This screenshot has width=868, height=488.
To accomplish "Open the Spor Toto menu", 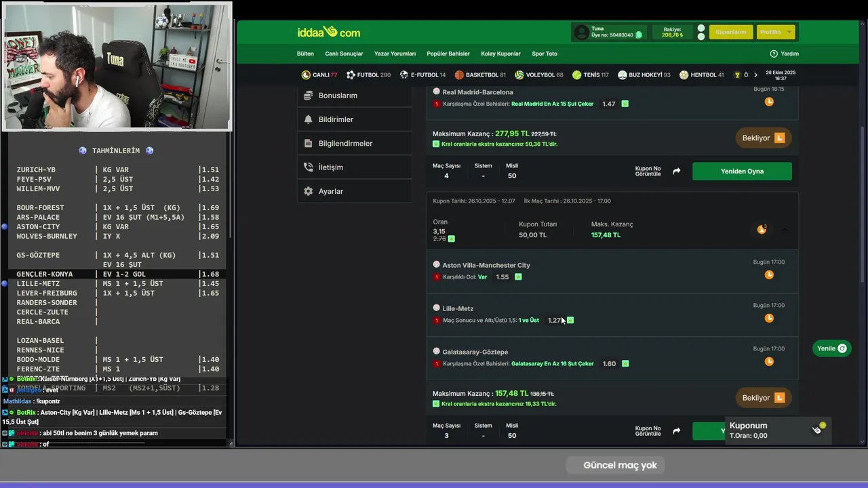I will click(545, 54).
